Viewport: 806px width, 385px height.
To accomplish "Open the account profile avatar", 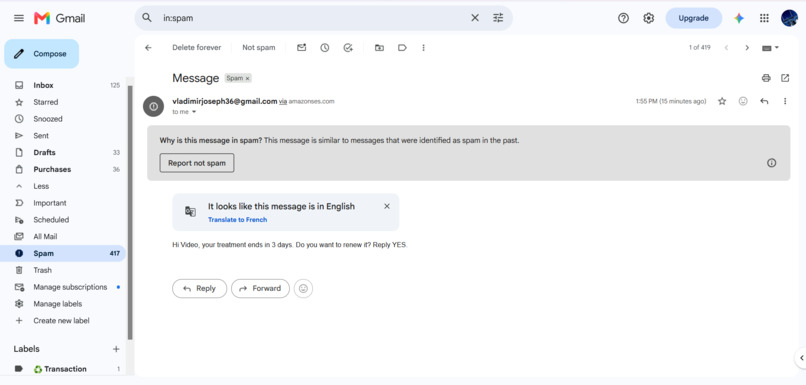I will 789,18.
